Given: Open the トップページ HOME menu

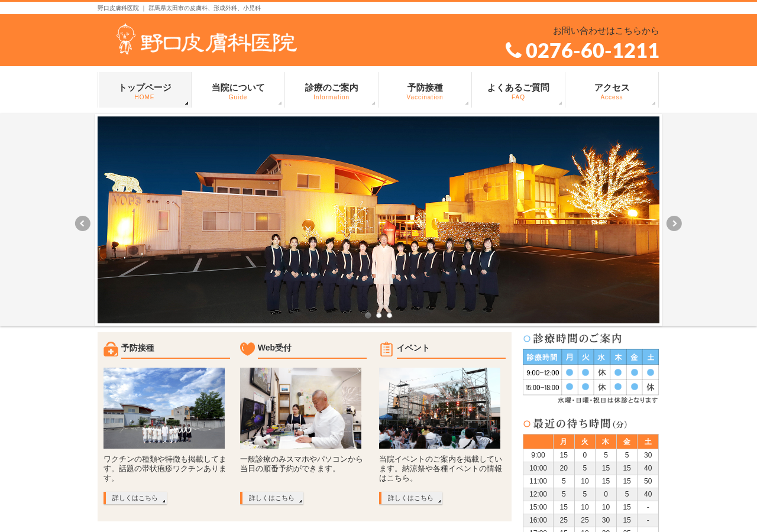Looking at the screenshot, I should click(144, 90).
